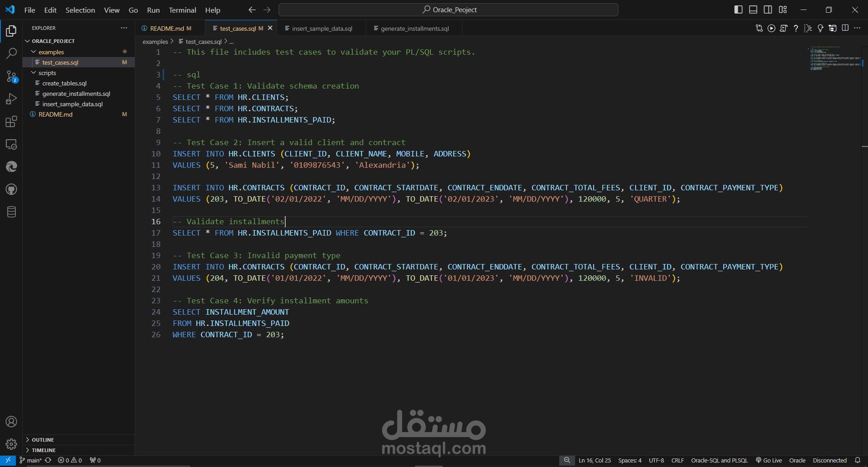Open create_tables.sql in the explorer
The image size is (868, 467).
(79, 83)
